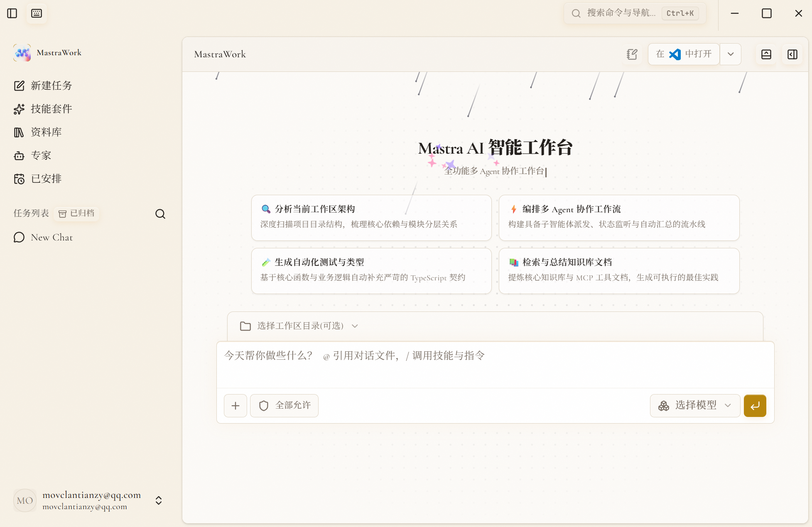
Task: Expand 选择工作区目录 folder dropdown
Action: pos(299,326)
